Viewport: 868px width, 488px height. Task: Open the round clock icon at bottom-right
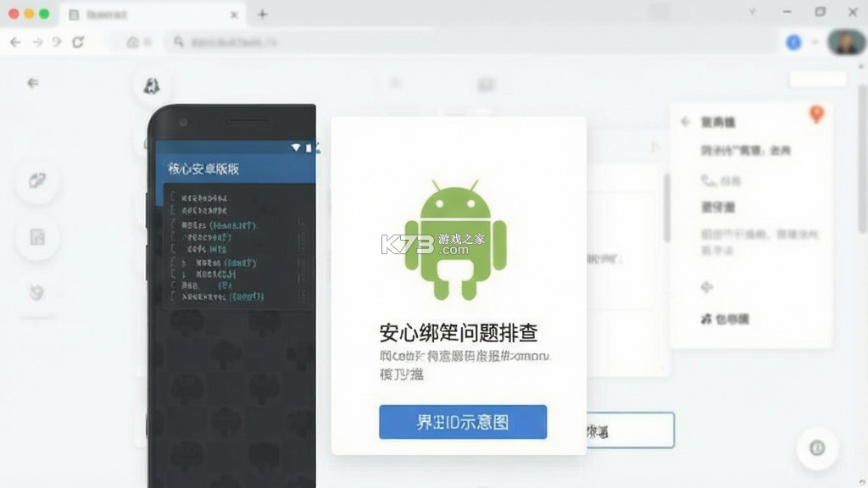(817, 447)
